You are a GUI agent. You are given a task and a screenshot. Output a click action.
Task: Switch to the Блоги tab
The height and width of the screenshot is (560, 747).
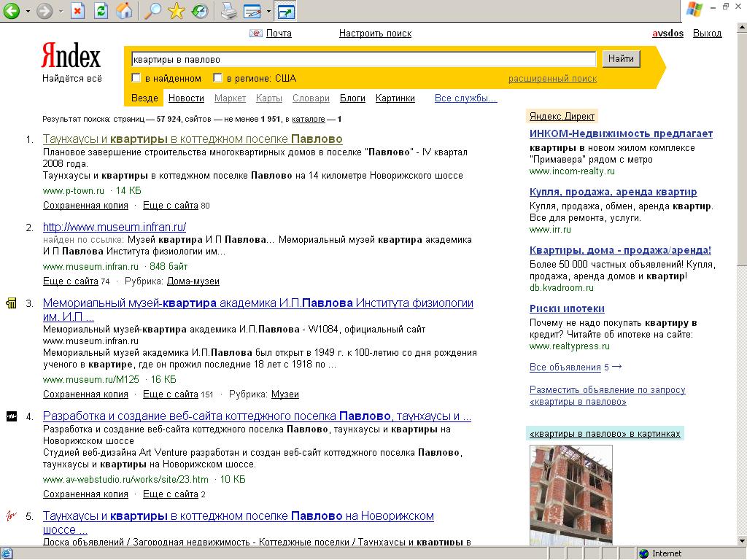coord(352,98)
